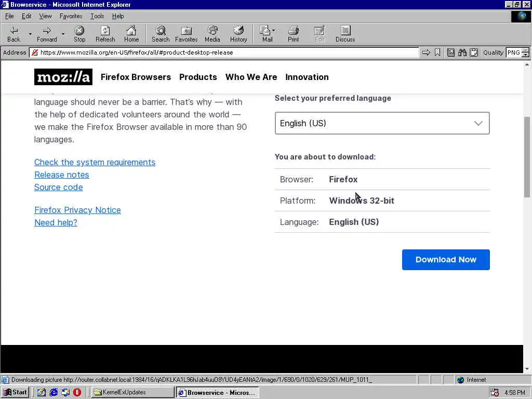The height and width of the screenshot is (399, 532).
Task: Click the Mail toolbar icon
Action: (x=267, y=34)
